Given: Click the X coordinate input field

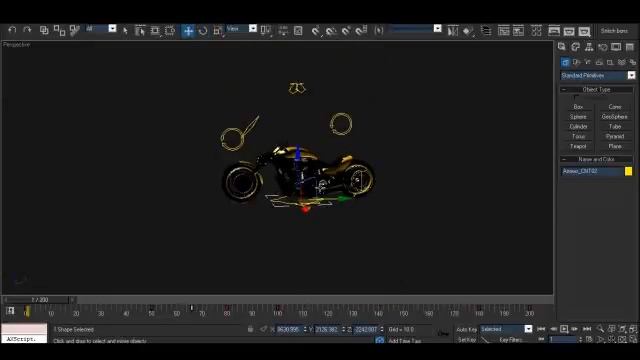Looking at the screenshot, I should click(289, 329).
